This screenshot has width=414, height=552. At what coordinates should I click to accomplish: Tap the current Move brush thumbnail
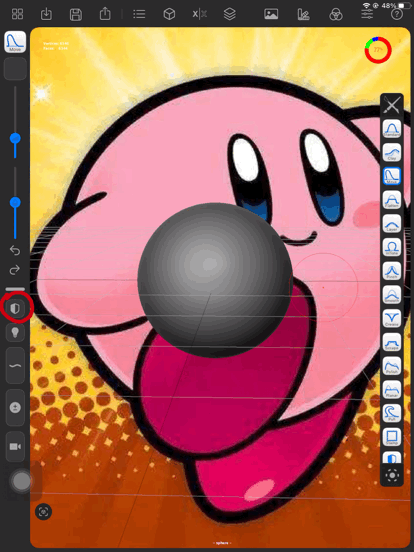click(15, 42)
